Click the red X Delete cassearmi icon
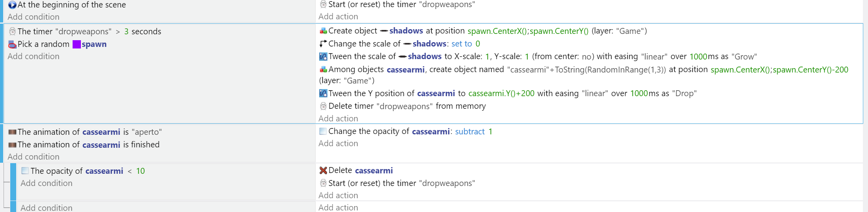This screenshot has height=212, width=868. pos(323,170)
